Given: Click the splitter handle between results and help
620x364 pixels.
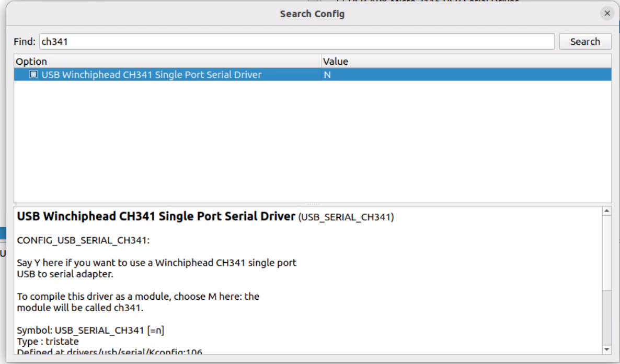Looking at the screenshot, I should tap(313, 204).
